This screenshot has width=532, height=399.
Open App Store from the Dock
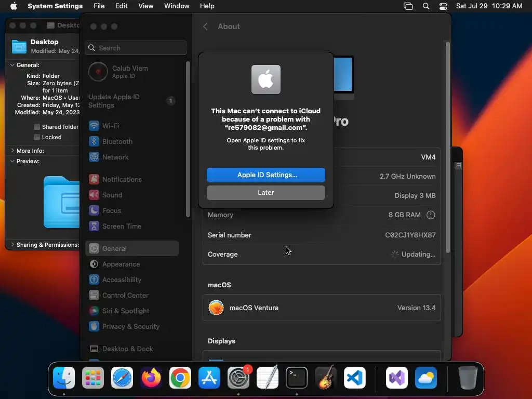209,378
